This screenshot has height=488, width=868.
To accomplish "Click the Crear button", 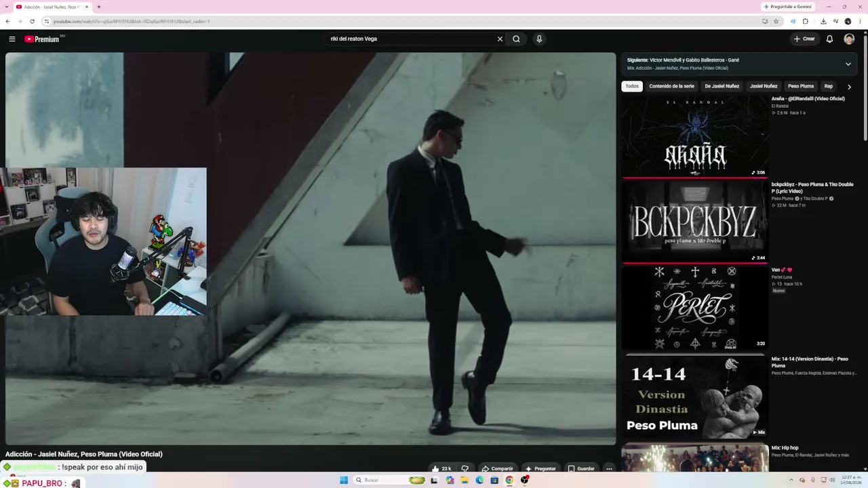I will pyautogui.click(x=804, y=39).
